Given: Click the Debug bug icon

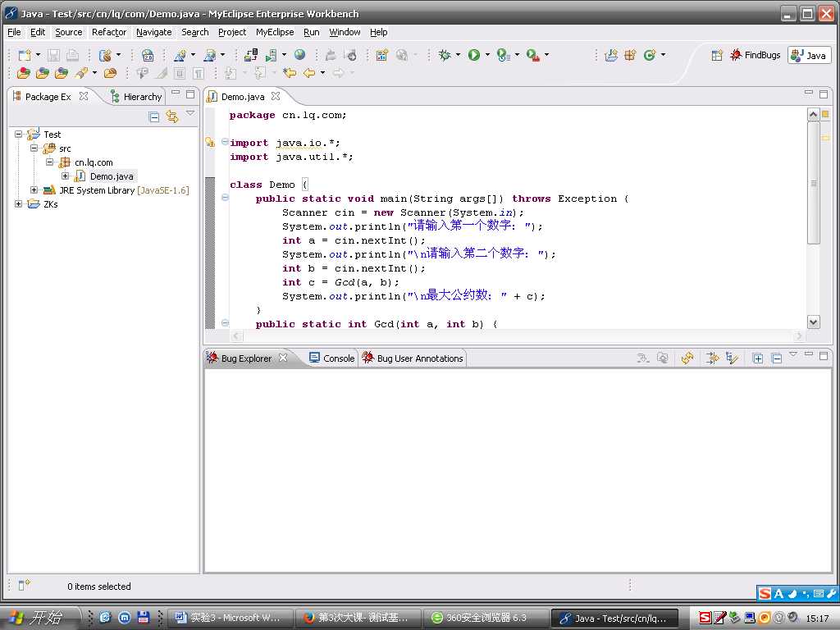Looking at the screenshot, I should pos(445,55).
